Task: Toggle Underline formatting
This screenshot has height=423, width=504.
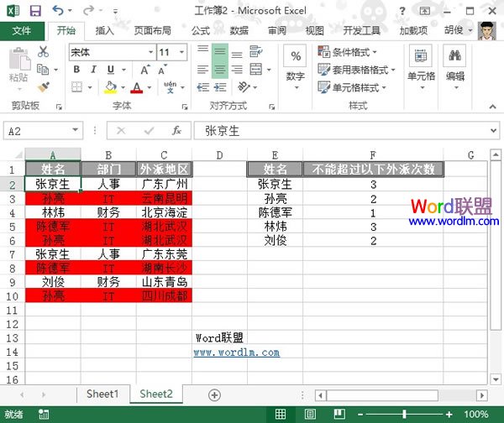Action: coord(111,70)
